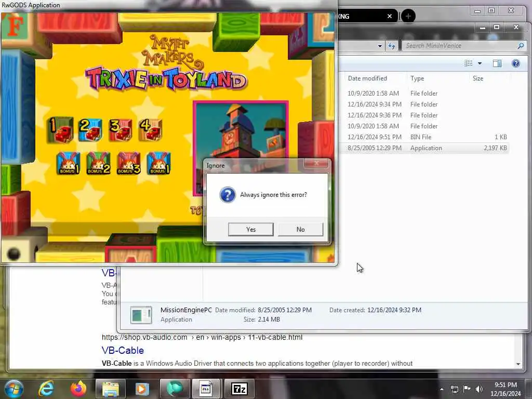This screenshot has width=532, height=399.
Task: Open the Action Center flag icon
Action: (467, 389)
